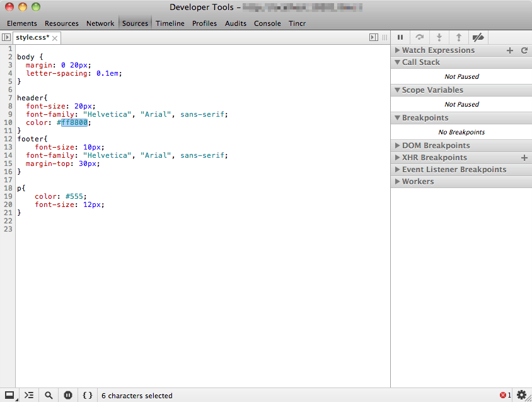Switch to the Timeline panel
This screenshot has height=402, width=532.
tap(170, 23)
